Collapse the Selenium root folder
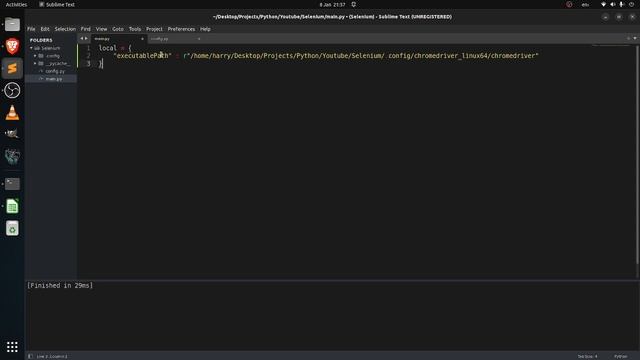The image size is (640, 360). [31, 48]
